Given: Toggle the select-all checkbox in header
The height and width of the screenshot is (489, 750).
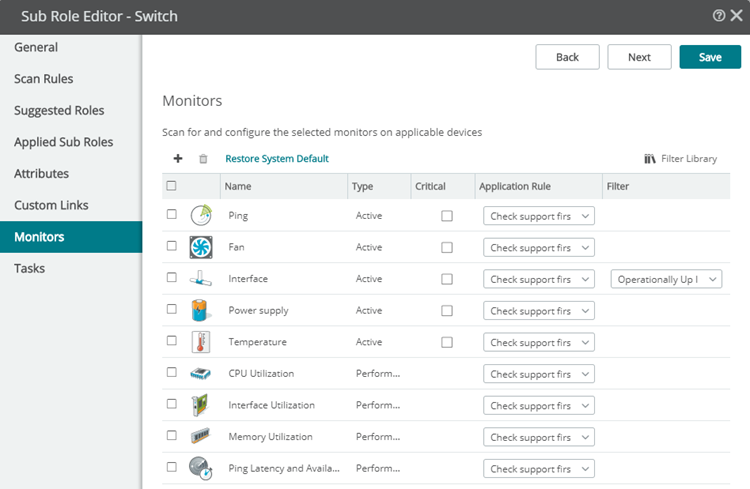Looking at the screenshot, I should [171, 186].
